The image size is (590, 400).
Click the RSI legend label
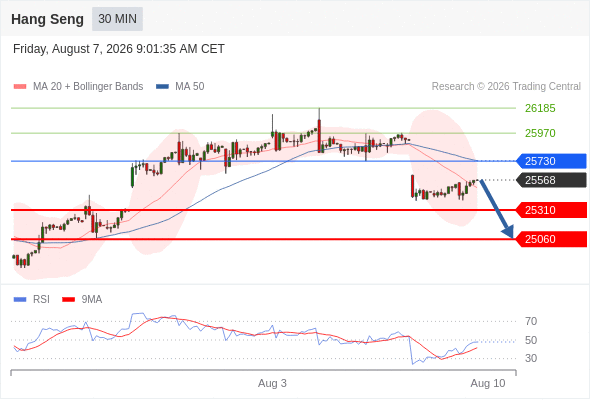pos(41,300)
